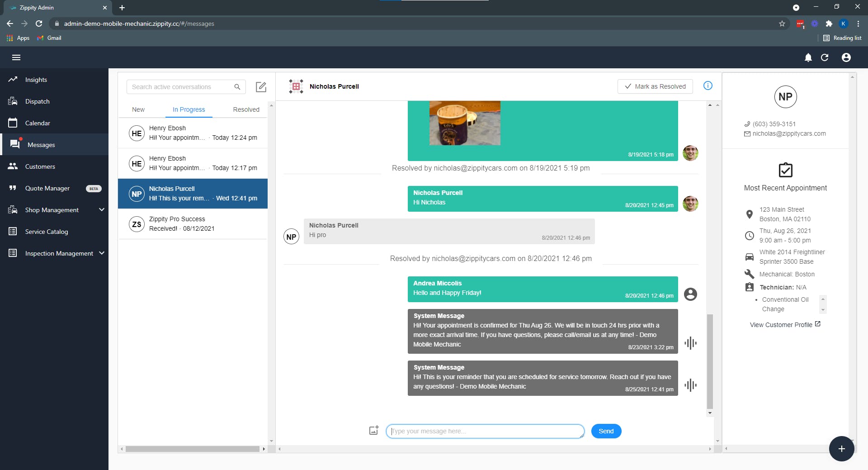Open Henry Ebosh conversation from 12:24 pm
The width and height of the screenshot is (868, 470).
pyautogui.click(x=193, y=133)
